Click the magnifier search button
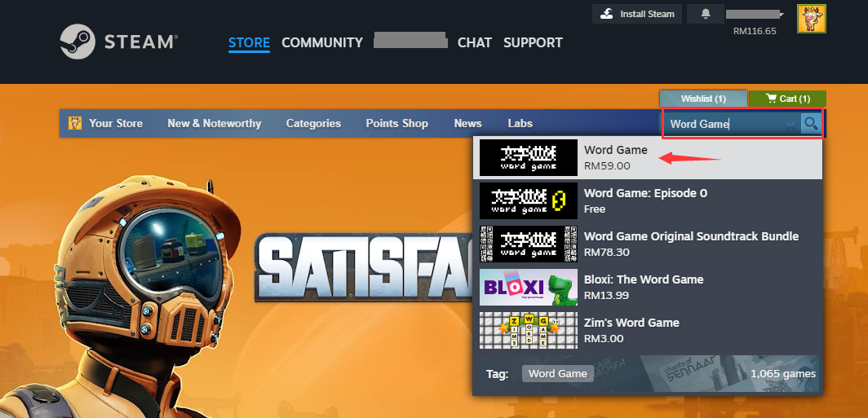The width and height of the screenshot is (868, 418). (811, 124)
